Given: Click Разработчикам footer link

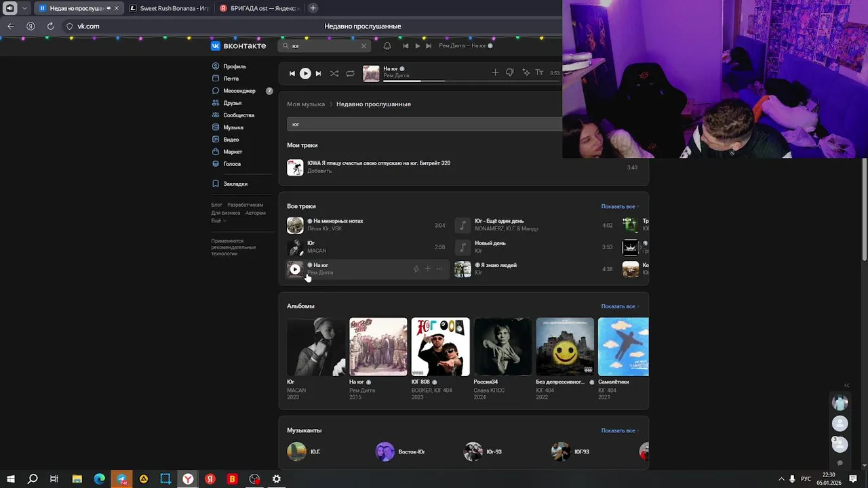Looking at the screenshot, I should point(245,205).
